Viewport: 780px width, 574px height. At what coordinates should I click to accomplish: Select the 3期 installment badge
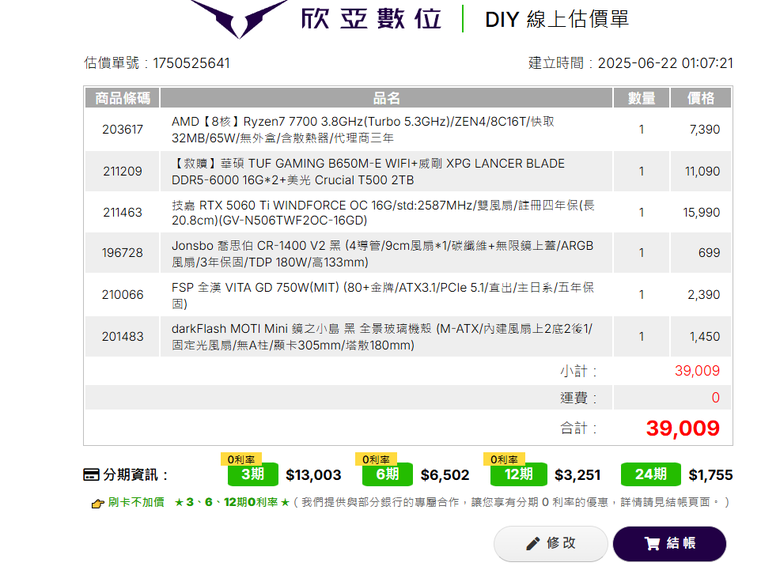pos(253,474)
